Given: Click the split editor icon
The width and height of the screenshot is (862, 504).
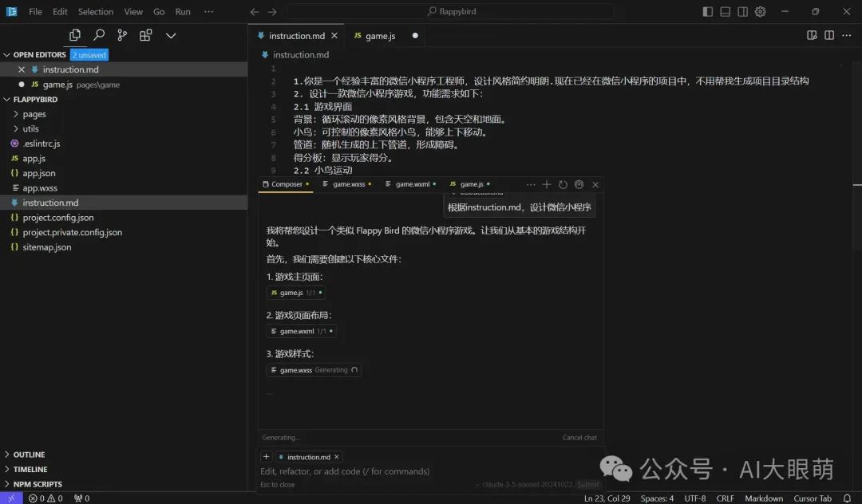Looking at the screenshot, I should [x=829, y=35].
